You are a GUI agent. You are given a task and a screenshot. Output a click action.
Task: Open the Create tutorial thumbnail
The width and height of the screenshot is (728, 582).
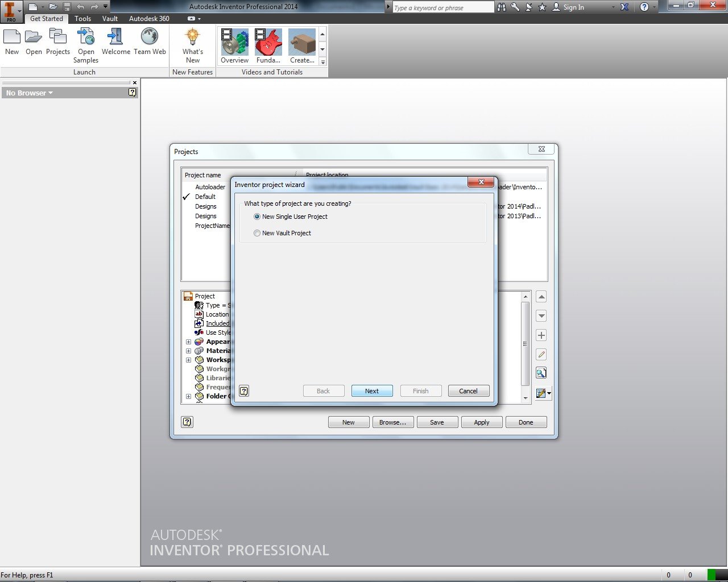click(x=302, y=45)
